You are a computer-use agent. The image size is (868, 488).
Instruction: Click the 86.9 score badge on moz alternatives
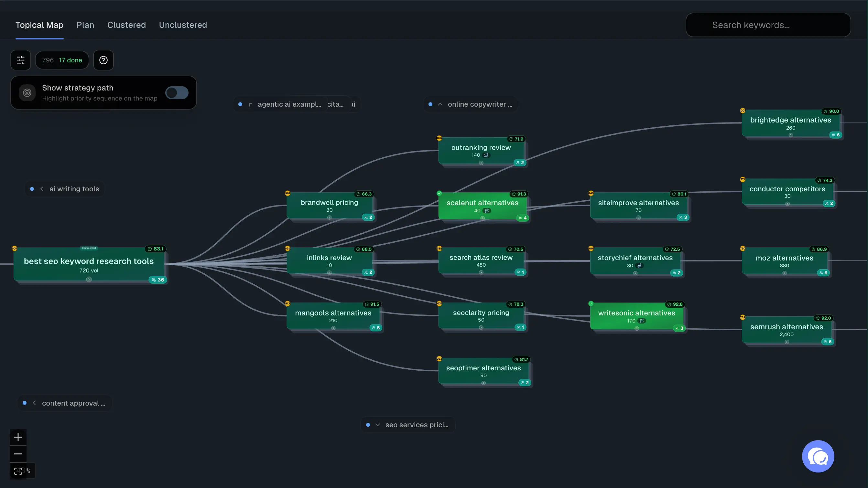click(x=819, y=249)
